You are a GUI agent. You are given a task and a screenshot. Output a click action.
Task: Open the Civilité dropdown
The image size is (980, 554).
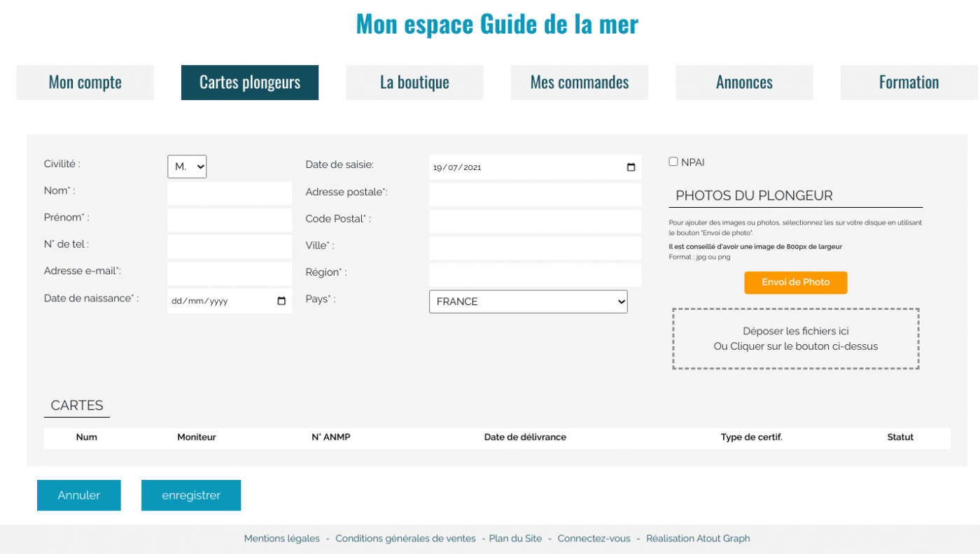187,166
